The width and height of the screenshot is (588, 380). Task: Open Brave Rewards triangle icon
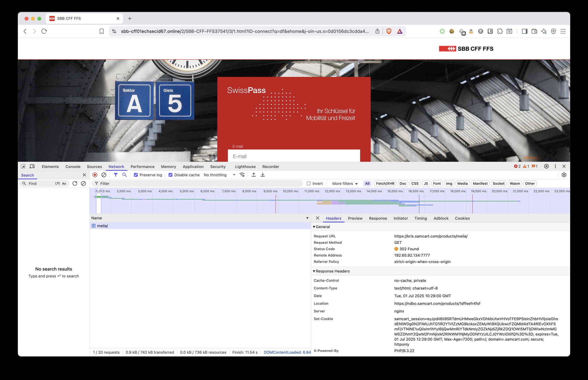click(400, 31)
